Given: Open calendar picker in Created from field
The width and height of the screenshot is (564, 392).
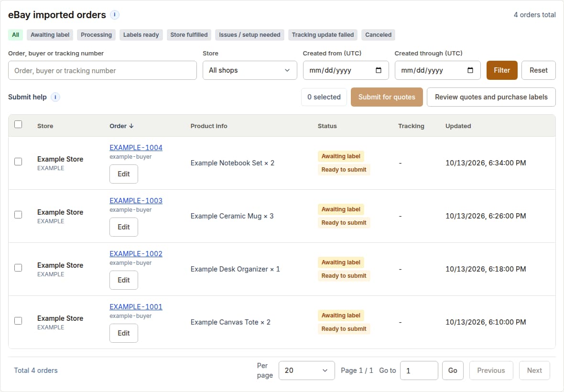Looking at the screenshot, I should coord(379,70).
